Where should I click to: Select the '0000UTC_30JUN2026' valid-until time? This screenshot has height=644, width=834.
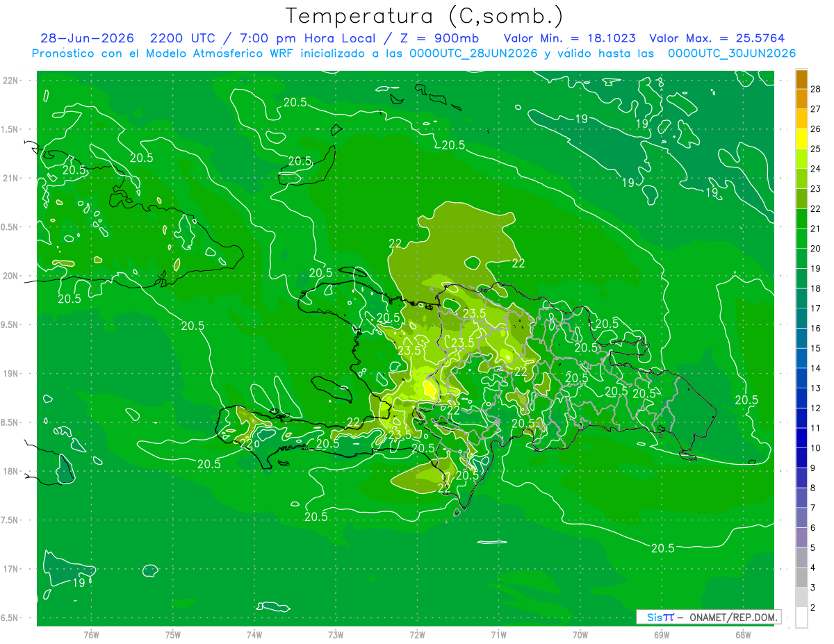point(731,53)
